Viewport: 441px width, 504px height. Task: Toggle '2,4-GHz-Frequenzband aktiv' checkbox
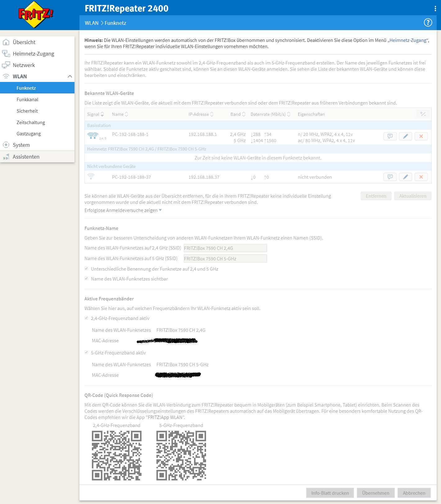click(x=86, y=318)
